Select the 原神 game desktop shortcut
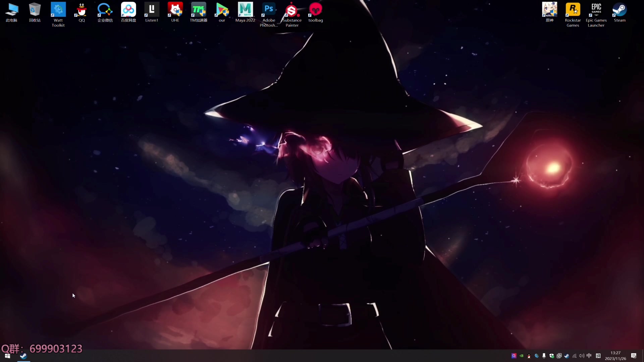Image resolution: width=644 pixels, height=362 pixels. (x=549, y=12)
